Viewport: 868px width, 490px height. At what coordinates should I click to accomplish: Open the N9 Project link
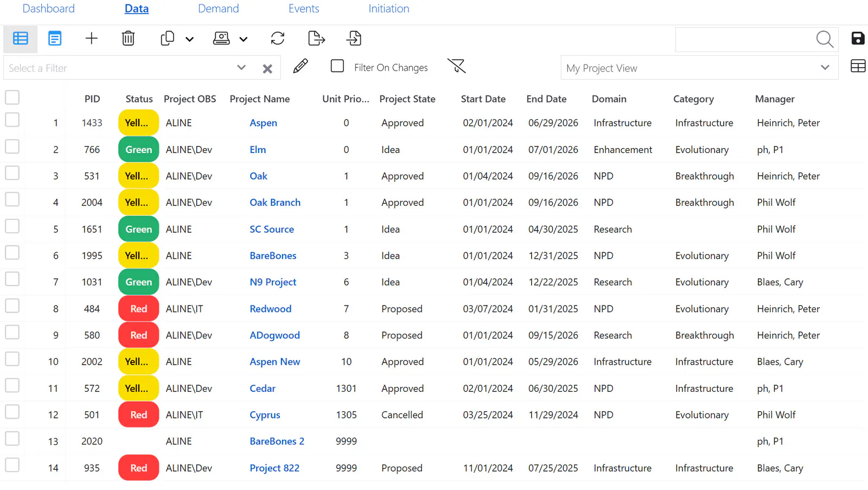(x=273, y=282)
